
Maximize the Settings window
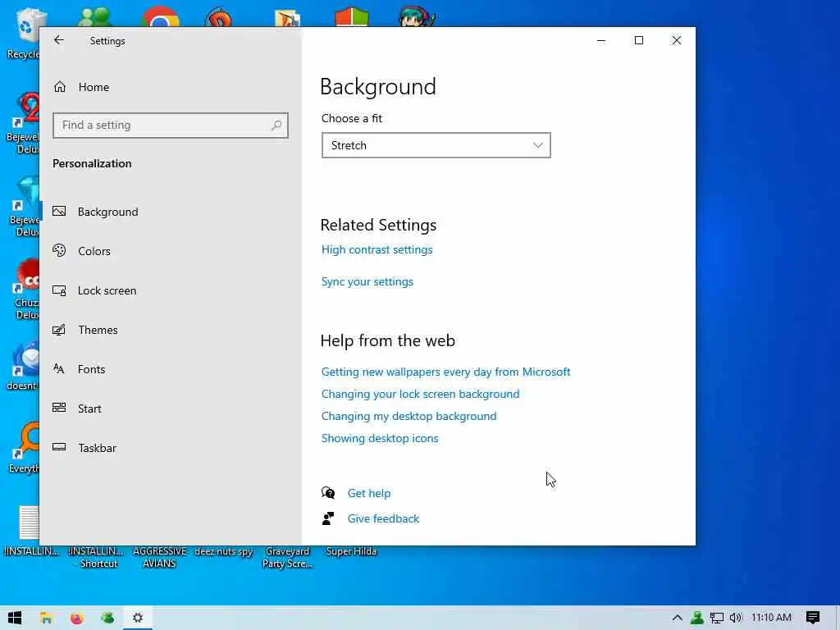click(x=638, y=40)
